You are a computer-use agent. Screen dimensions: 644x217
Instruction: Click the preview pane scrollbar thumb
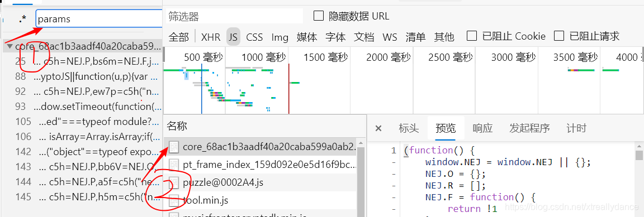click(x=639, y=155)
